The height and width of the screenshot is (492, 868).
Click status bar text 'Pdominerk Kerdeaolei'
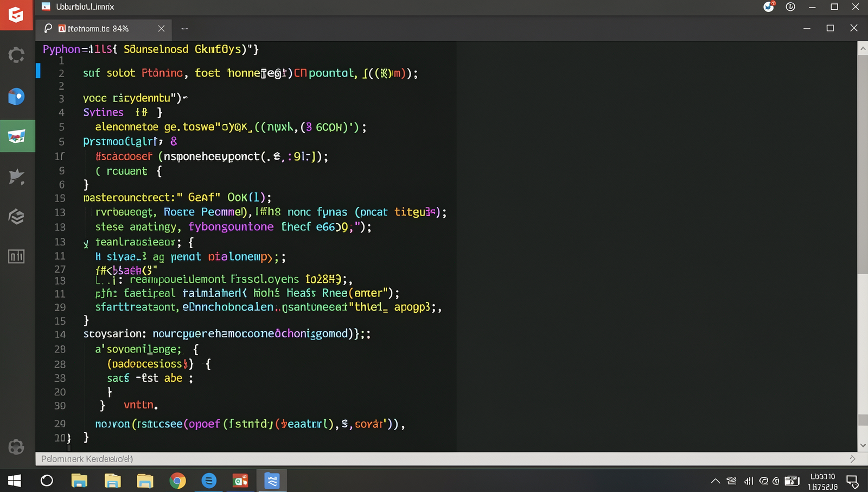tap(87, 459)
